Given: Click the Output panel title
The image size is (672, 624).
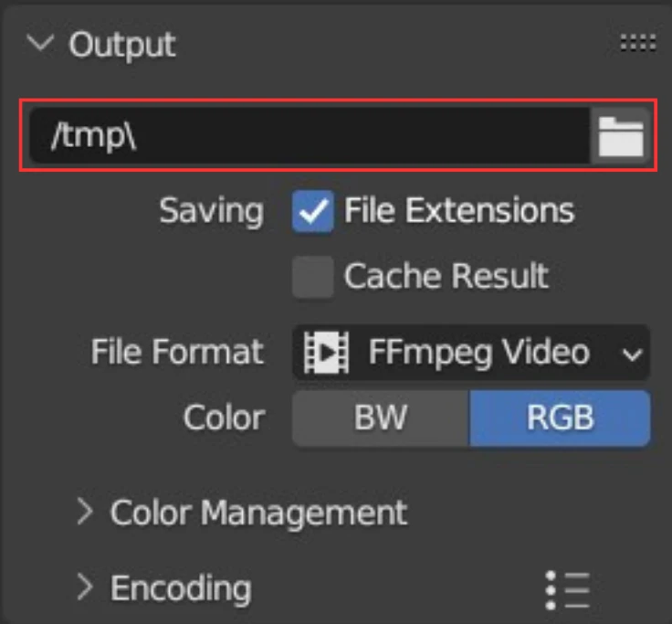Looking at the screenshot, I should (x=122, y=45).
